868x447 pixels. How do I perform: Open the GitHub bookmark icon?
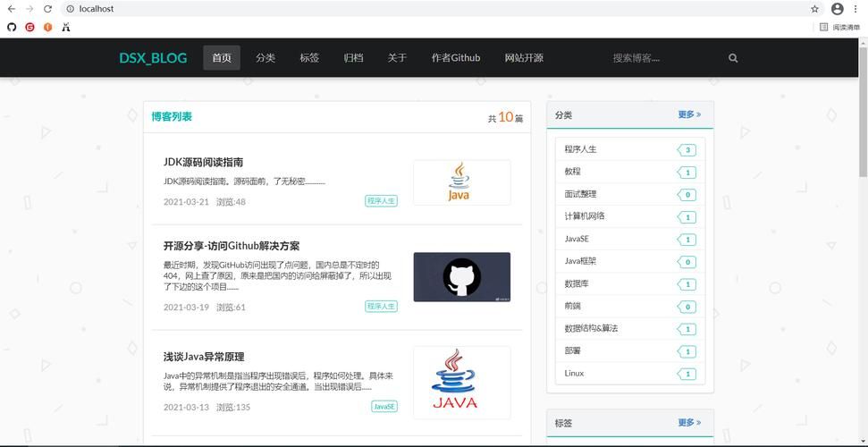[x=12, y=28]
